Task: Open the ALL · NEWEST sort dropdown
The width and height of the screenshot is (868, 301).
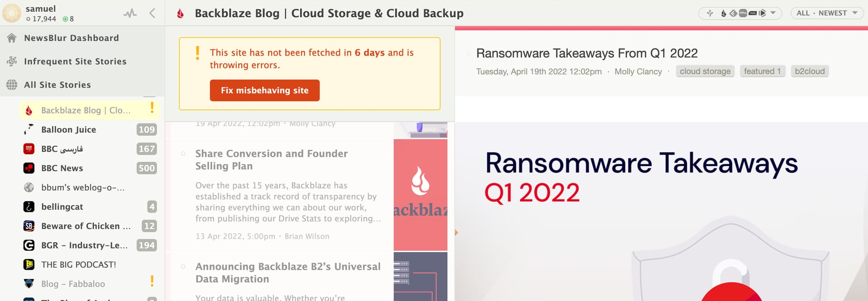Action: [x=826, y=13]
